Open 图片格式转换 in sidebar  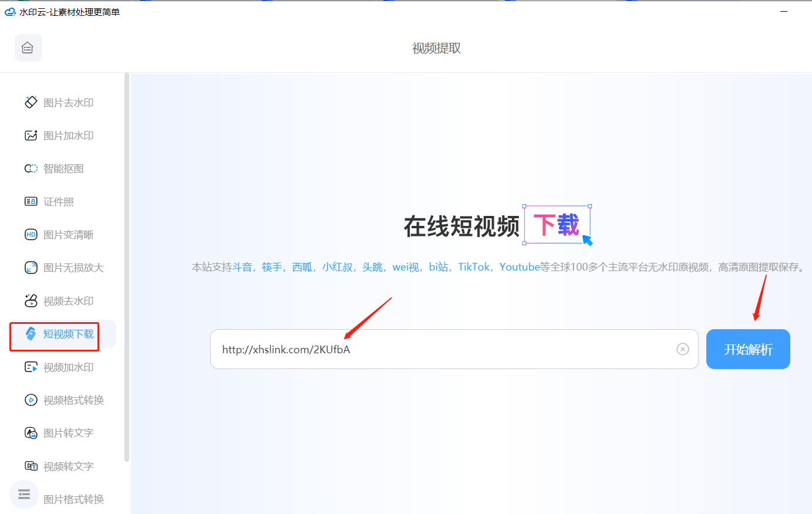[x=74, y=499]
